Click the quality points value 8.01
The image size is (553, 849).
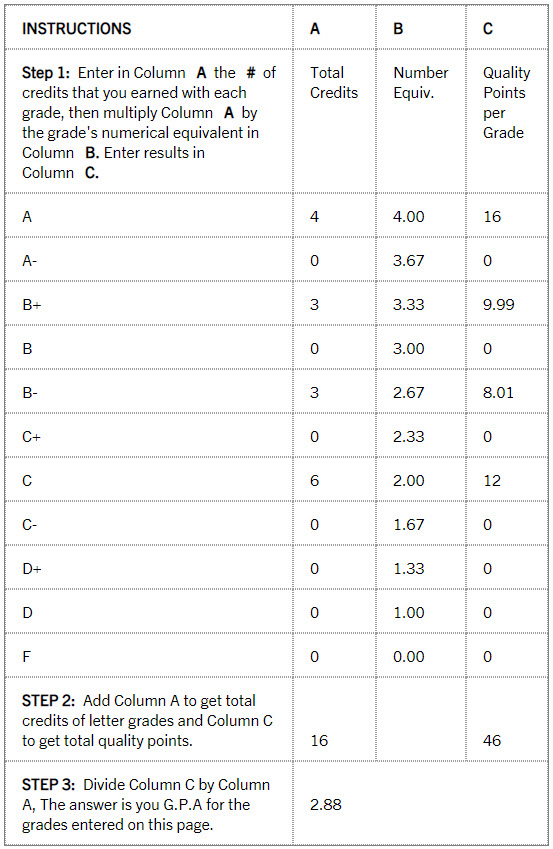click(x=498, y=393)
